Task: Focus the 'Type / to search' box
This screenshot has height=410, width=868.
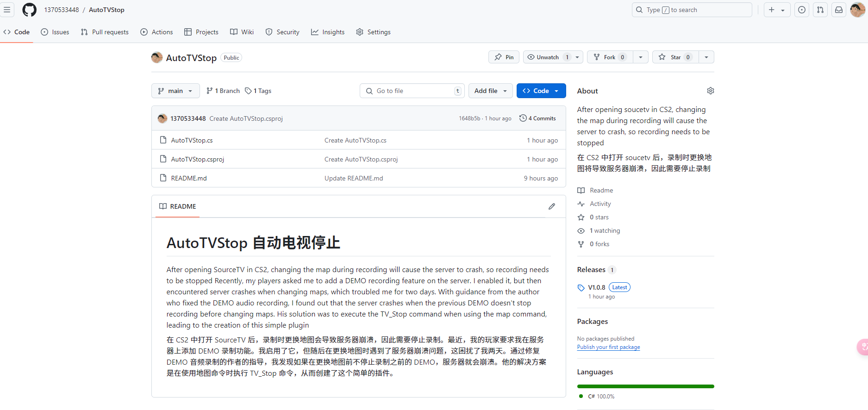Action: 692,10
